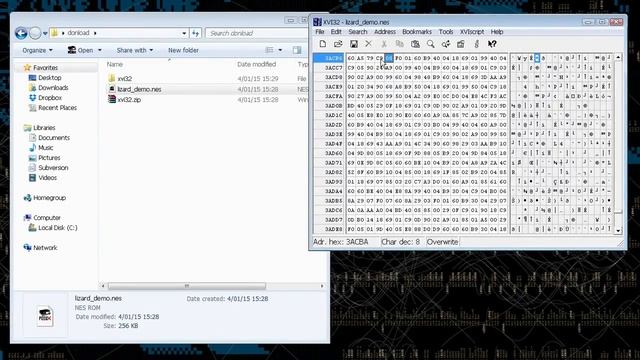Screen dimensions: 640x360
Task: Select Downloads in Favorites
Action: (x=53, y=88)
